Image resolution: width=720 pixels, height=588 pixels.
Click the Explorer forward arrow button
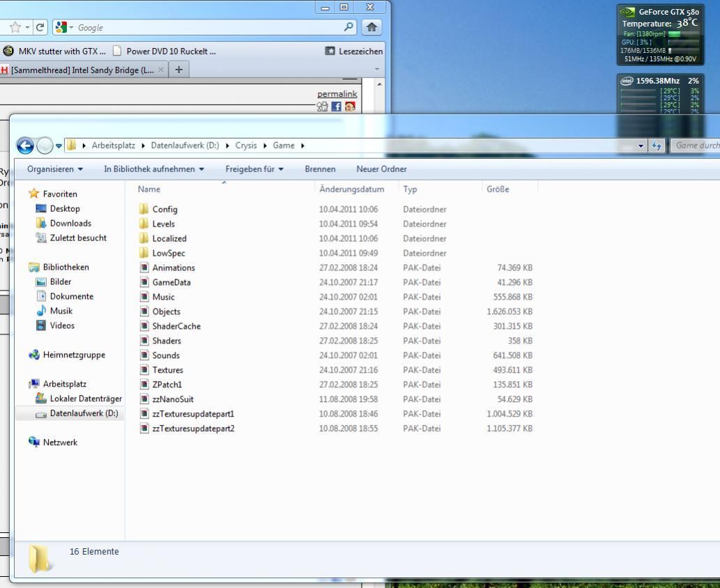click(45, 146)
